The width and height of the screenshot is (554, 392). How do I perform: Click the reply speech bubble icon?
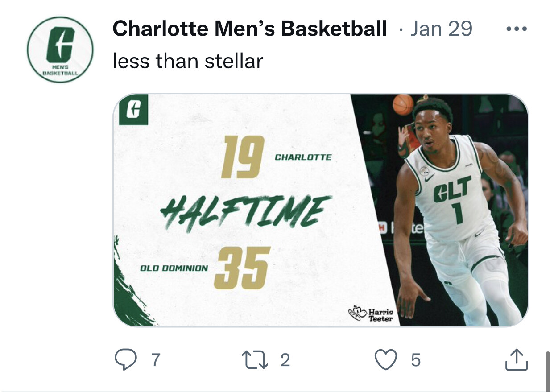click(x=125, y=359)
